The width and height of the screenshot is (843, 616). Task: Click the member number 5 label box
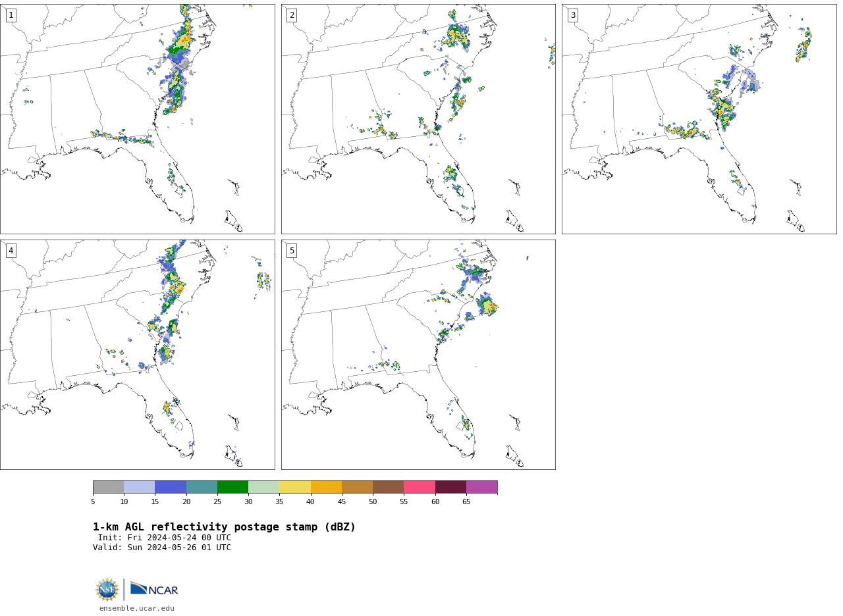click(292, 251)
